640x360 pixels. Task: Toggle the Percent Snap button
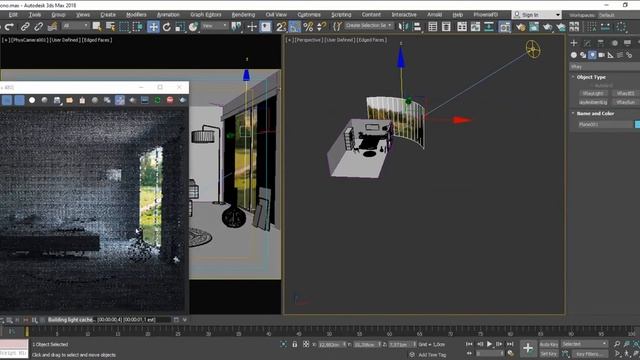coord(308,27)
